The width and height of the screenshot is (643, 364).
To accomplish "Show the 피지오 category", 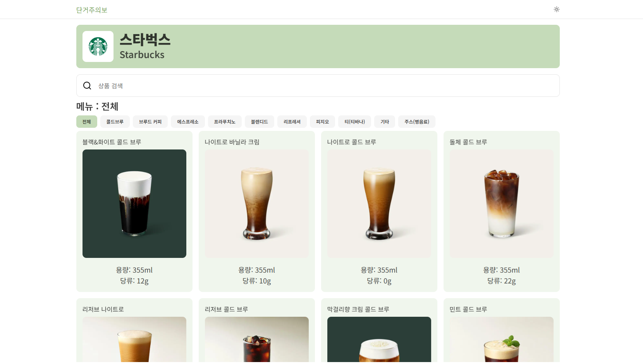I will tap(322, 122).
